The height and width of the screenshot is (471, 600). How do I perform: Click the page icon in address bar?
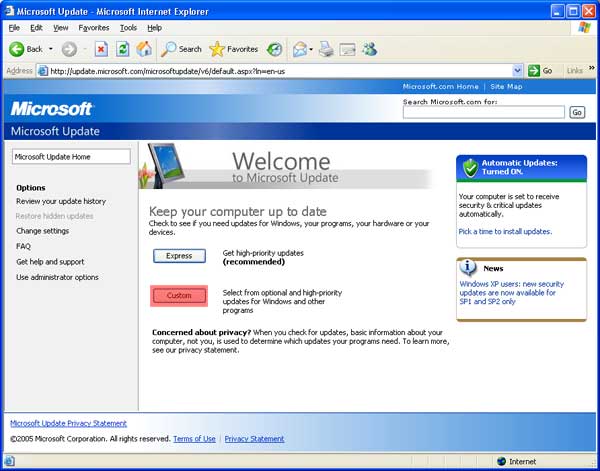pyautogui.click(x=43, y=71)
